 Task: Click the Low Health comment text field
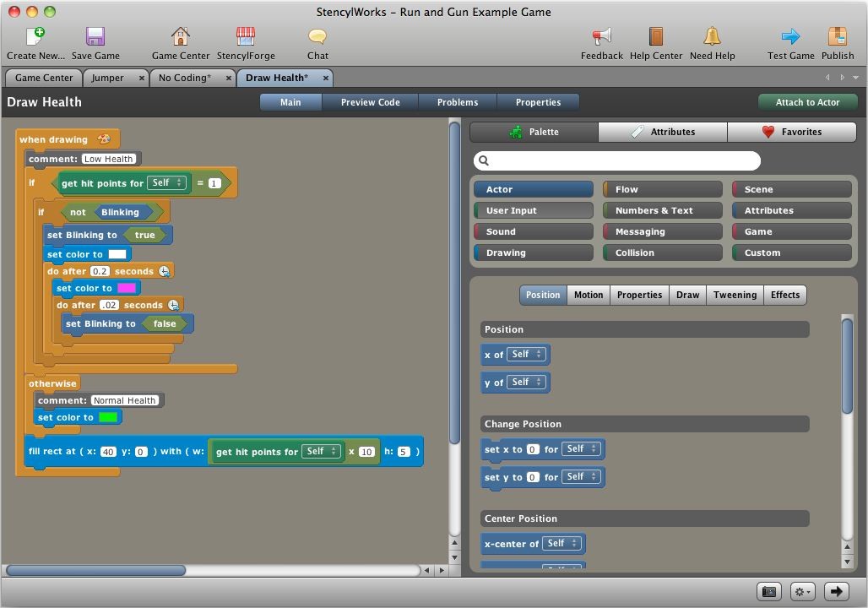pos(108,159)
